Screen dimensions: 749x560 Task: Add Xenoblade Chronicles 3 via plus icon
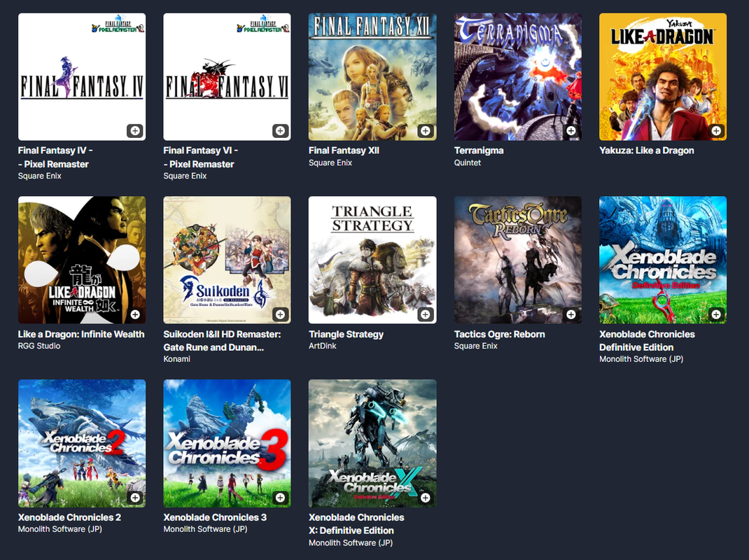click(x=281, y=498)
